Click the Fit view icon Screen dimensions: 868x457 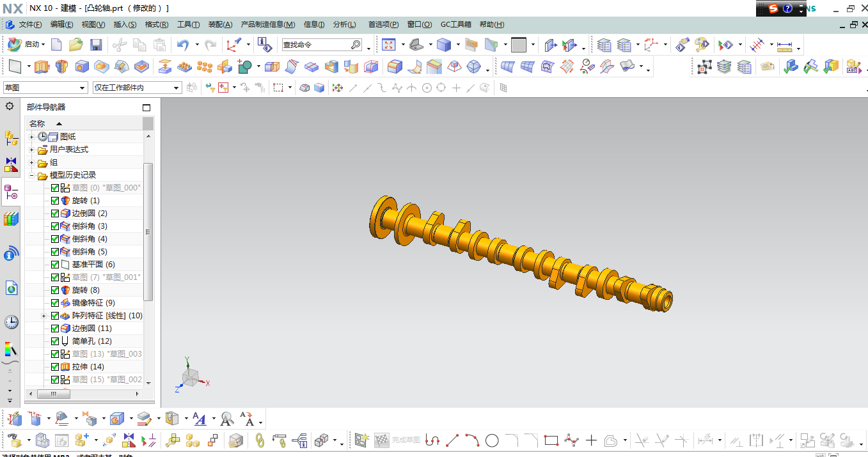click(389, 45)
